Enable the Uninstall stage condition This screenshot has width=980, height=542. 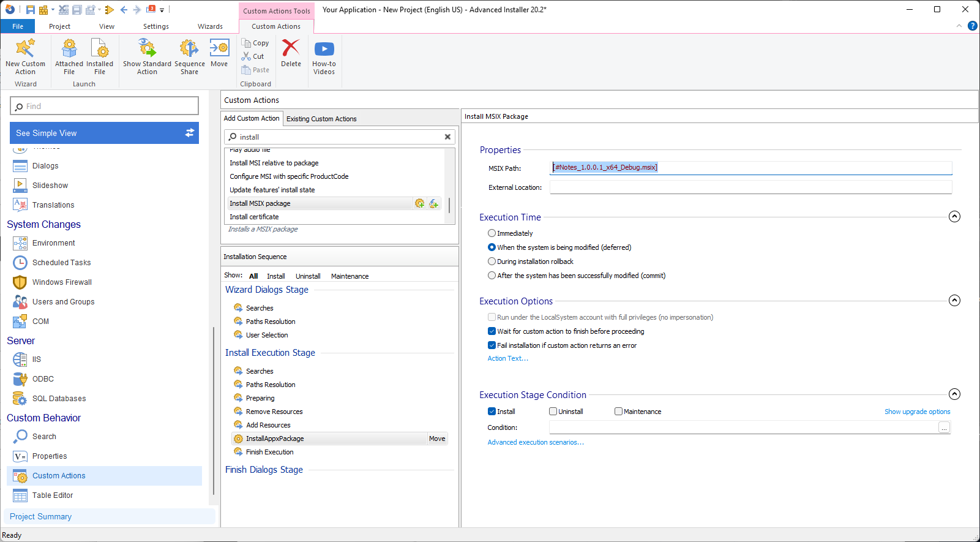click(x=553, y=412)
